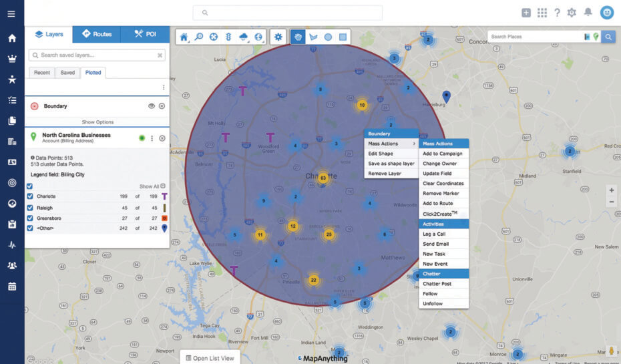Zoom in the map with plus

tap(612, 190)
